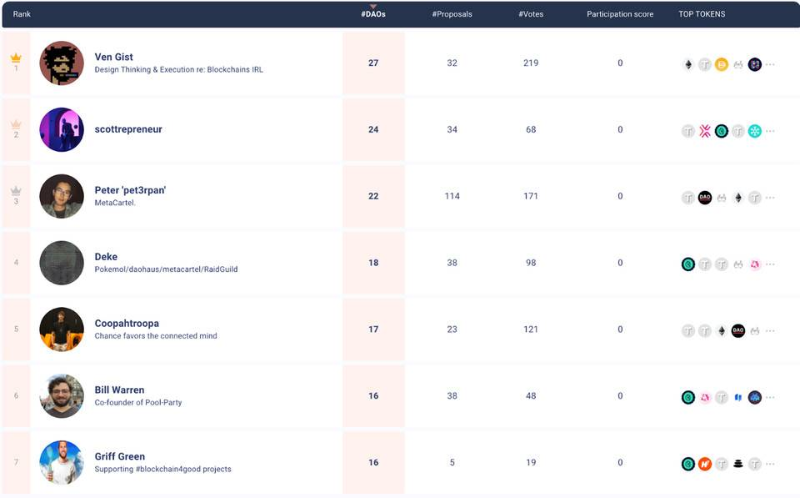
Task: Expand more tokens ellipsis in Ven Gist's row
Action: (x=771, y=64)
